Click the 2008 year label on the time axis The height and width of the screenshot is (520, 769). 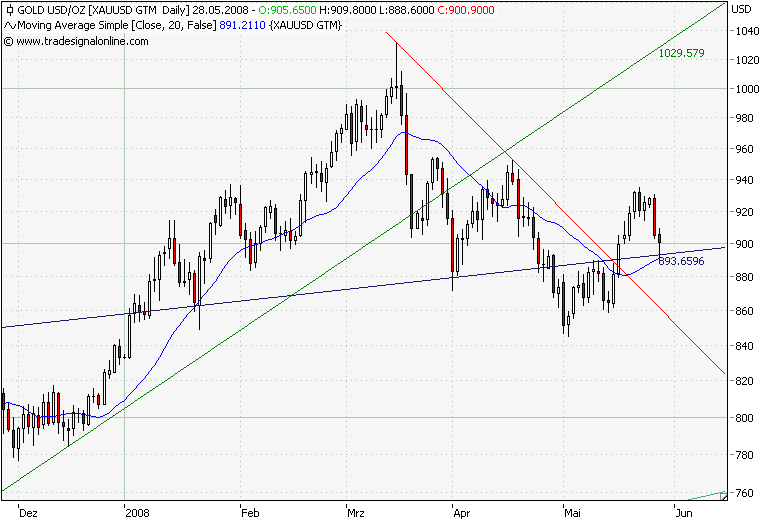[x=137, y=513]
